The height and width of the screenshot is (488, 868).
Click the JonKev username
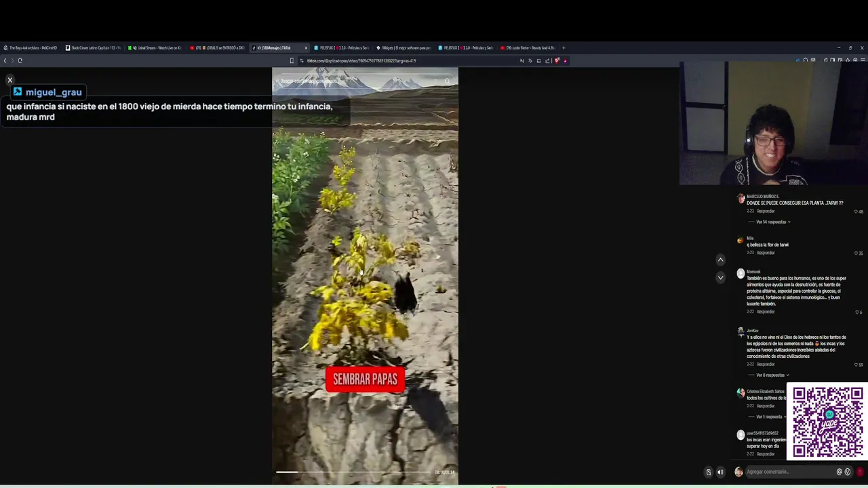click(753, 331)
